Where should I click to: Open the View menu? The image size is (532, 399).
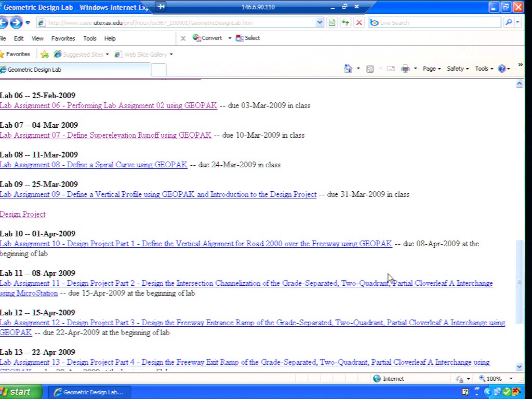37,38
